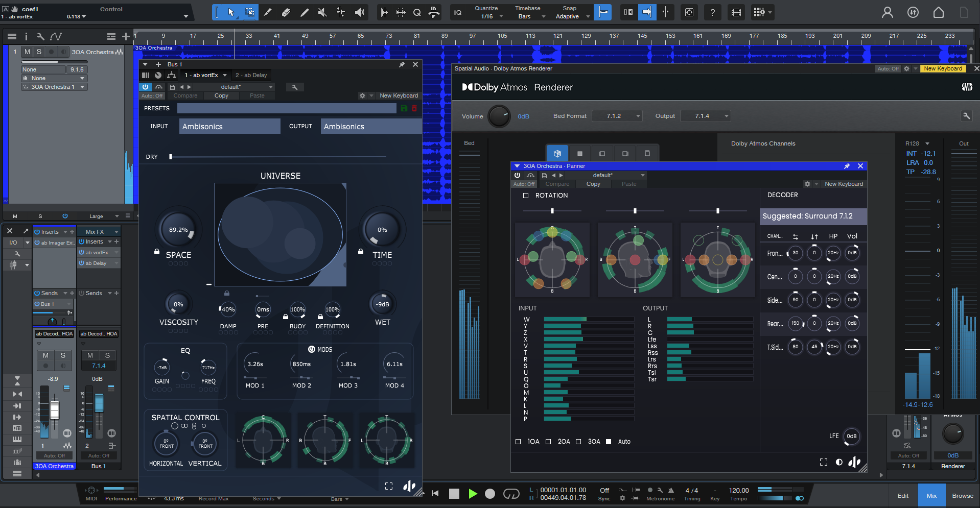Open the Mix FX section
Screen dimensions: 980x508
click(99, 232)
